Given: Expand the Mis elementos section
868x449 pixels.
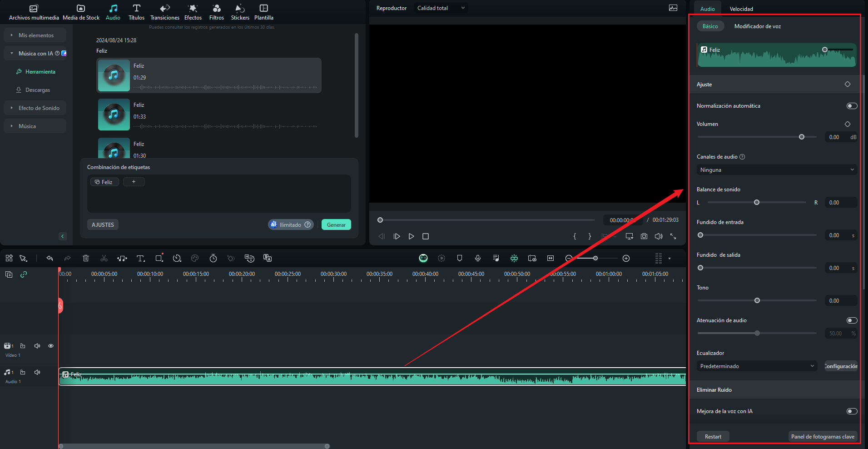Looking at the screenshot, I should tap(35, 35).
